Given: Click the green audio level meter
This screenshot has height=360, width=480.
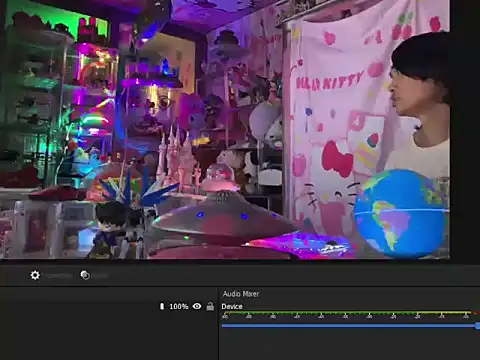Looking at the screenshot, I should (347, 312).
